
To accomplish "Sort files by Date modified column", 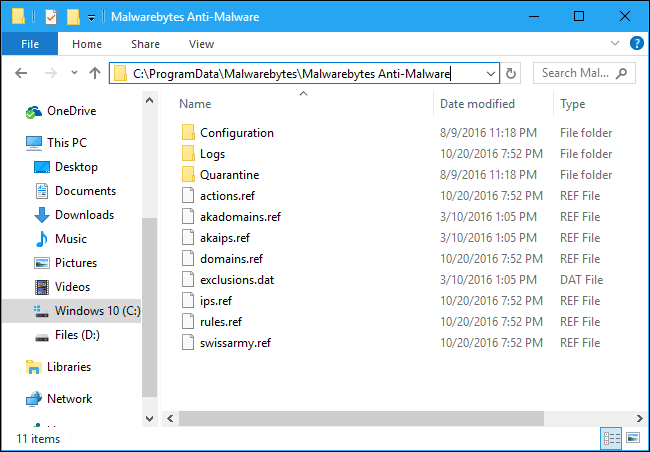I will click(477, 104).
